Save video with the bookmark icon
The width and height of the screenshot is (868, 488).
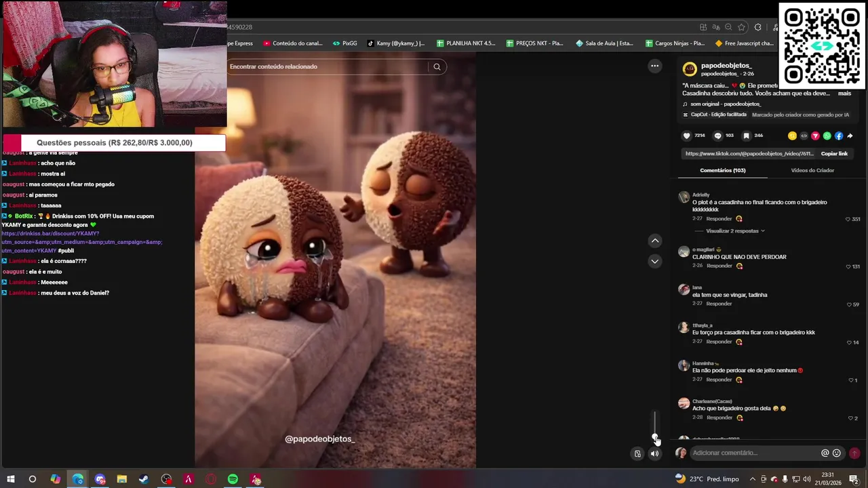[747, 136]
